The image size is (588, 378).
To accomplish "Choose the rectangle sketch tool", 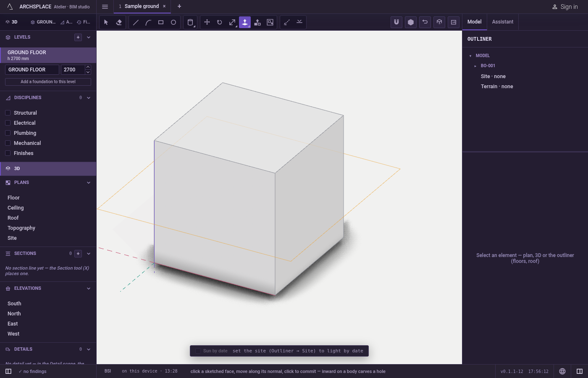I will (x=161, y=22).
